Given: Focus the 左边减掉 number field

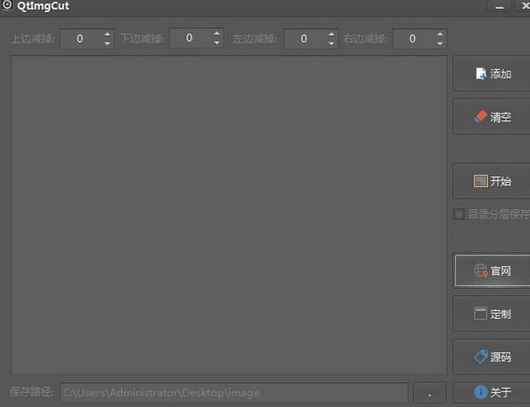Looking at the screenshot, I should [306, 39].
